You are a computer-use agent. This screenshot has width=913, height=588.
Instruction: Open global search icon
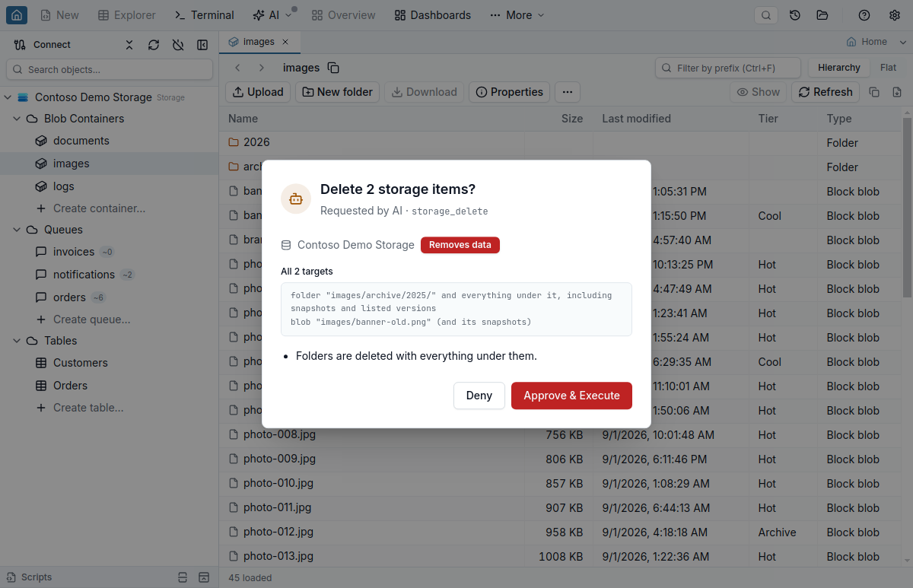766,15
